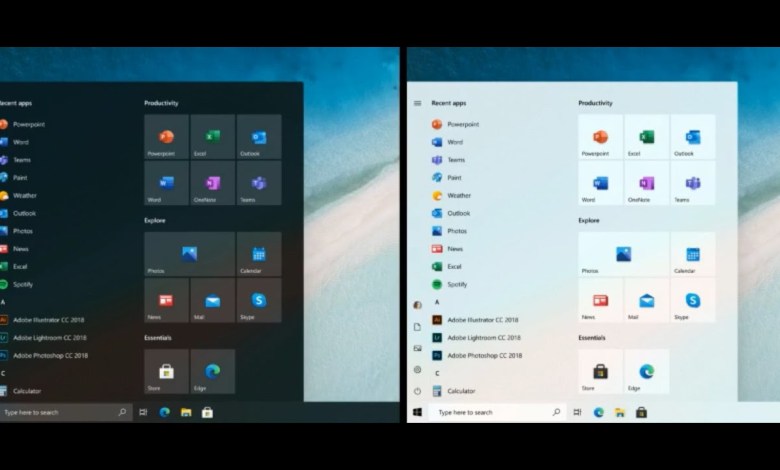Open the Word tile in dark Start menu
This screenshot has width=780, height=470.
coord(166,183)
